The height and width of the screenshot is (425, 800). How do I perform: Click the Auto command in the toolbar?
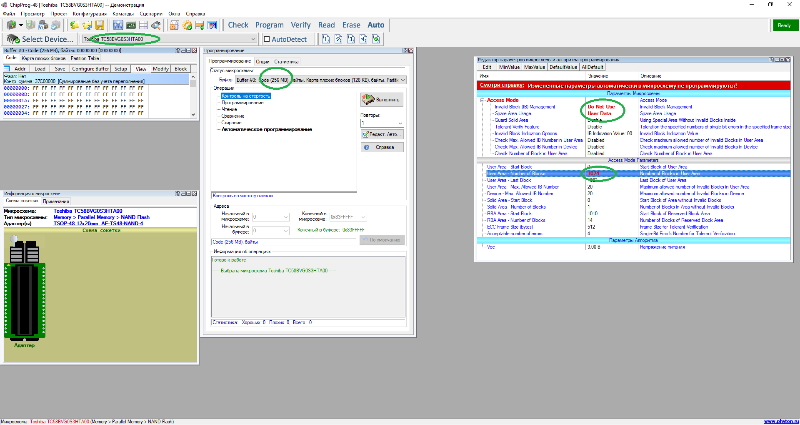[x=376, y=25]
